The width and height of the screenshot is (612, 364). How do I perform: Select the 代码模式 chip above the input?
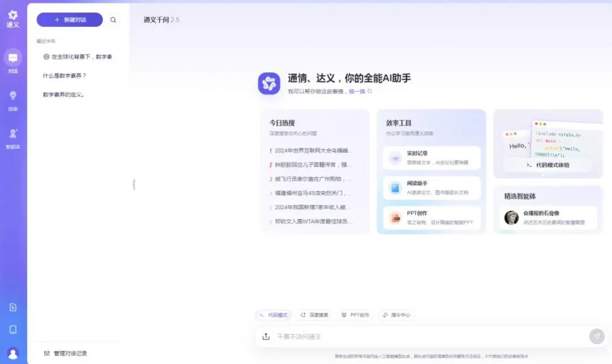coord(274,315)
